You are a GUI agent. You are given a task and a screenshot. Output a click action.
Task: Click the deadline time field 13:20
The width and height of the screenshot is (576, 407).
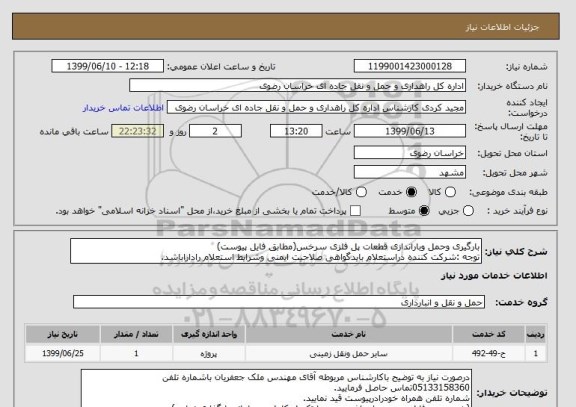[x=296, y=131]
